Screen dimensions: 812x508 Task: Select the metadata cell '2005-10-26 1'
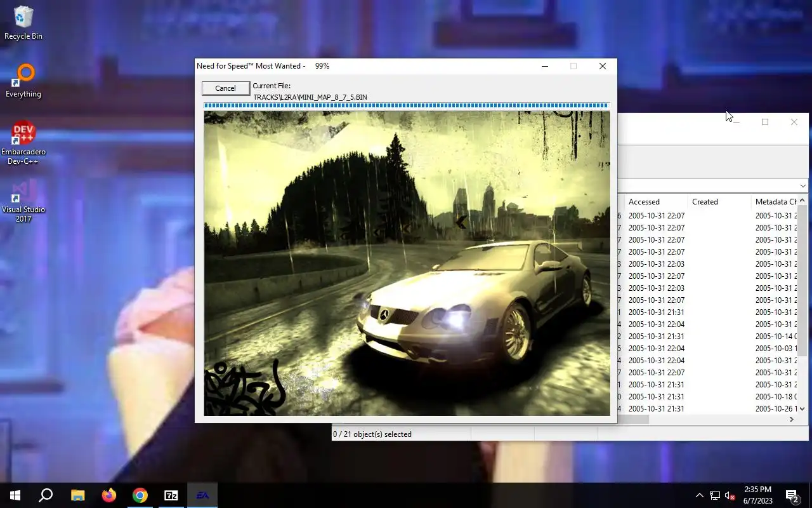pos(776,408)
